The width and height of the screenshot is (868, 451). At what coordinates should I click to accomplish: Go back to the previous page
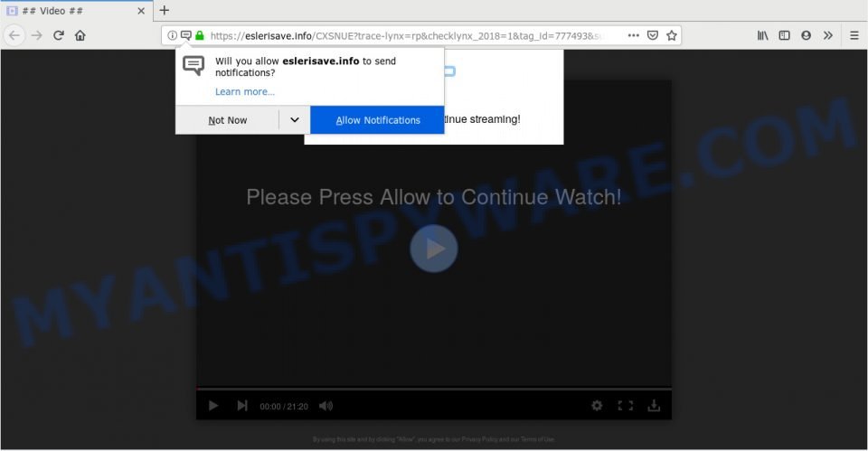pyautogui.click(x=14, y=35)
